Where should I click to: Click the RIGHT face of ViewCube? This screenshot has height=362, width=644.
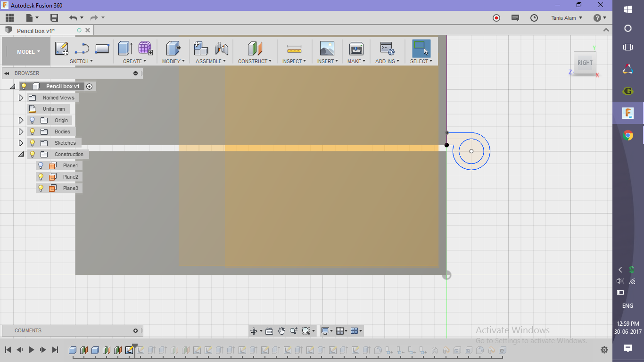[585, 63]
